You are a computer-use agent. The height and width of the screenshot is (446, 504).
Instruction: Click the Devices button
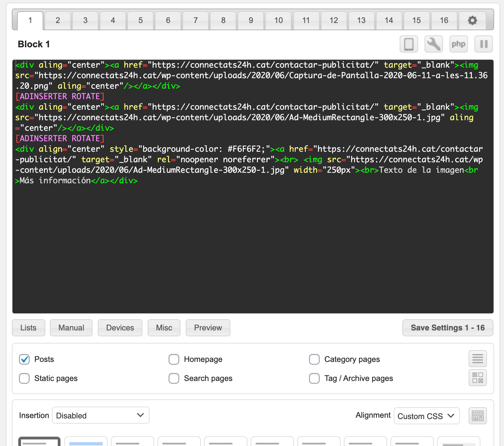(x=120, y=328)
